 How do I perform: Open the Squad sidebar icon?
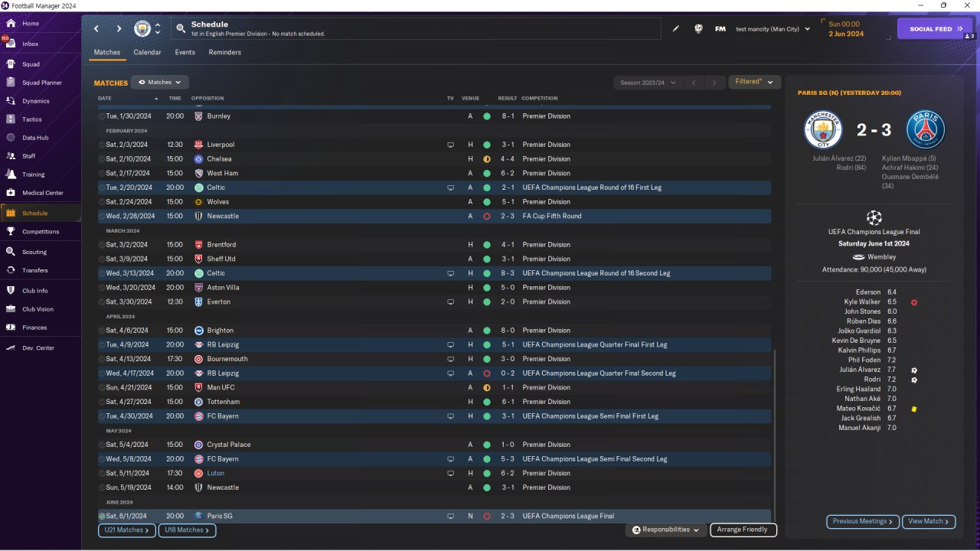click(11, 64)
